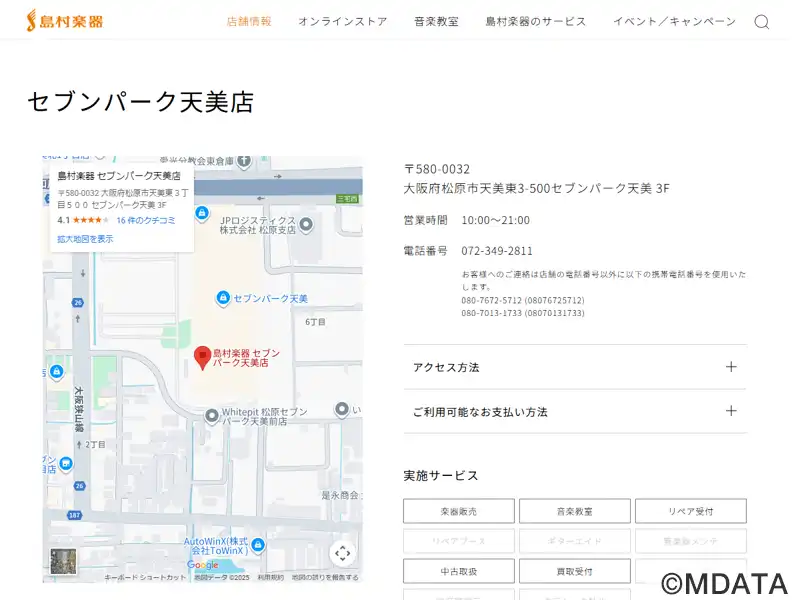Click the red Shimamura store map pin
This screenshot has height=600, width=800.
click(x=202, y=357)
